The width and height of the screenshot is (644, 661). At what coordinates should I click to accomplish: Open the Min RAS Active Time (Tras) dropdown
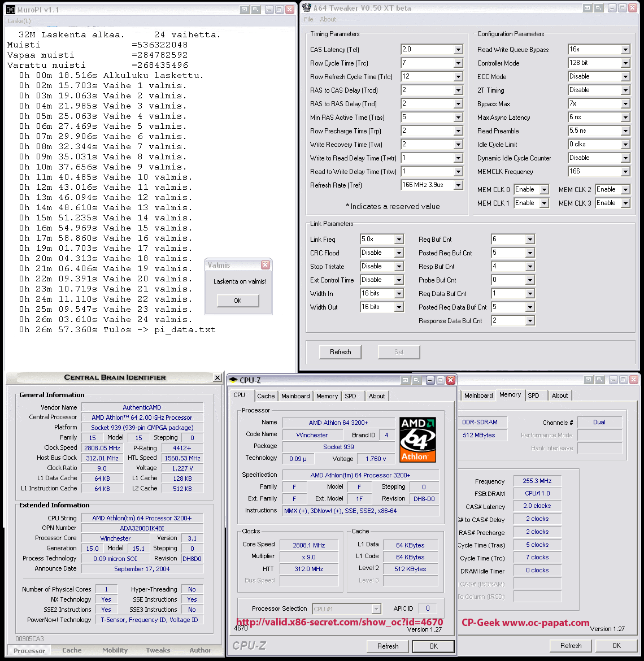tap(458, 117)
